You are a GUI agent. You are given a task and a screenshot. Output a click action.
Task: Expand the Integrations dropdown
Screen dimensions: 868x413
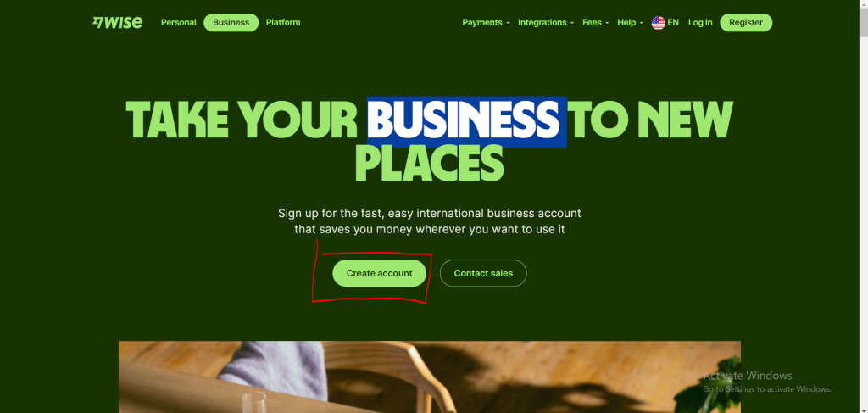tap(546, 23)
